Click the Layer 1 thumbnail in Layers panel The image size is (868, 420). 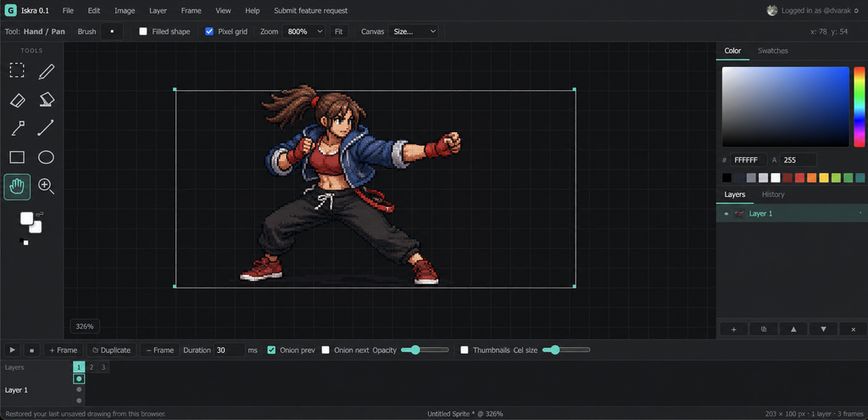pyautogui.click(x=739, y=213)
